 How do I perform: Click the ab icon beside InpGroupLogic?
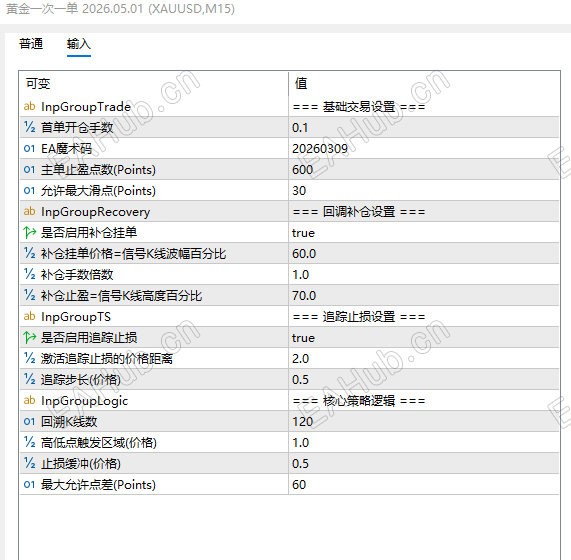click(29, 400)
